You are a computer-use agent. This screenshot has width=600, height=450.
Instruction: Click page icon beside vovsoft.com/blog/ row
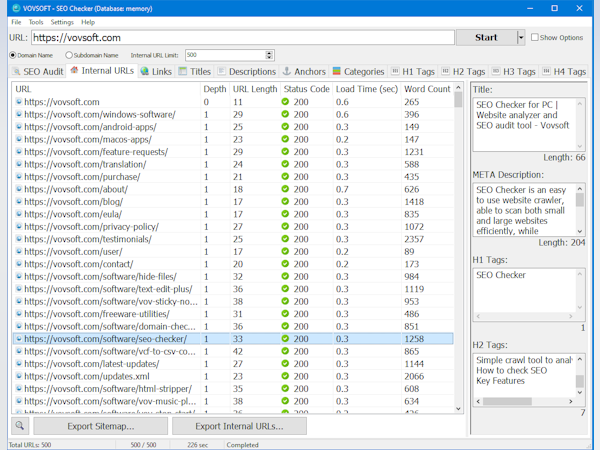19,201
